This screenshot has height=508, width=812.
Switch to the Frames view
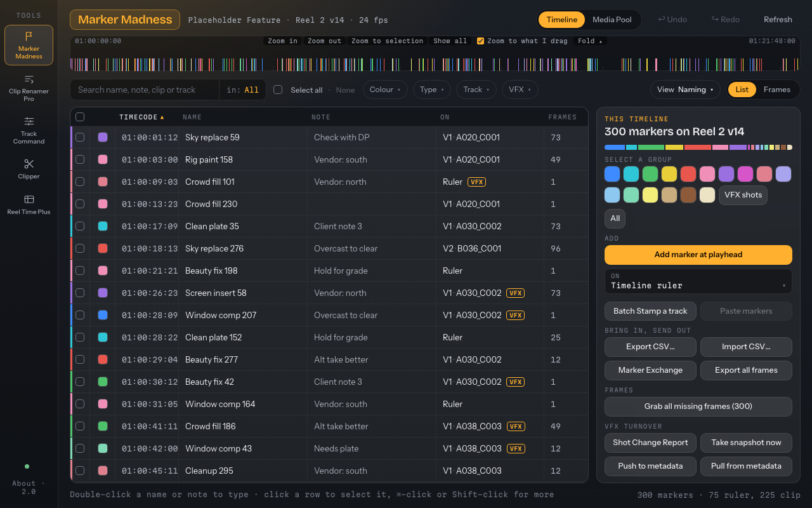click(777, 90)
